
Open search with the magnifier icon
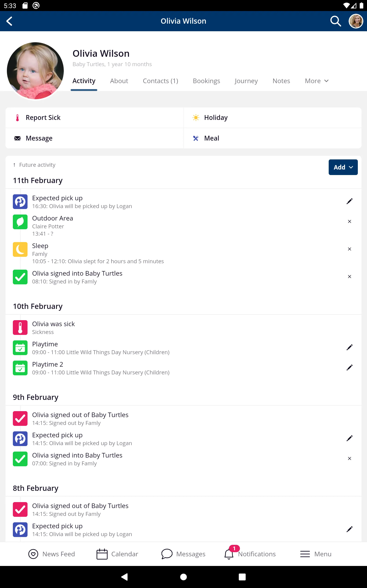[x=335, y=21]
